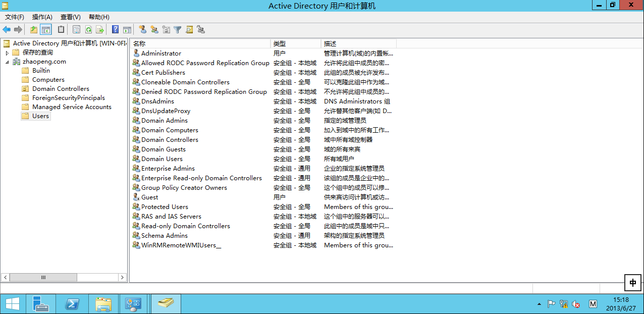Screen dimensions: 644x314
Task: Open the Properties toolbar icon
Action: pyautogui.click(x=76, y=30)
